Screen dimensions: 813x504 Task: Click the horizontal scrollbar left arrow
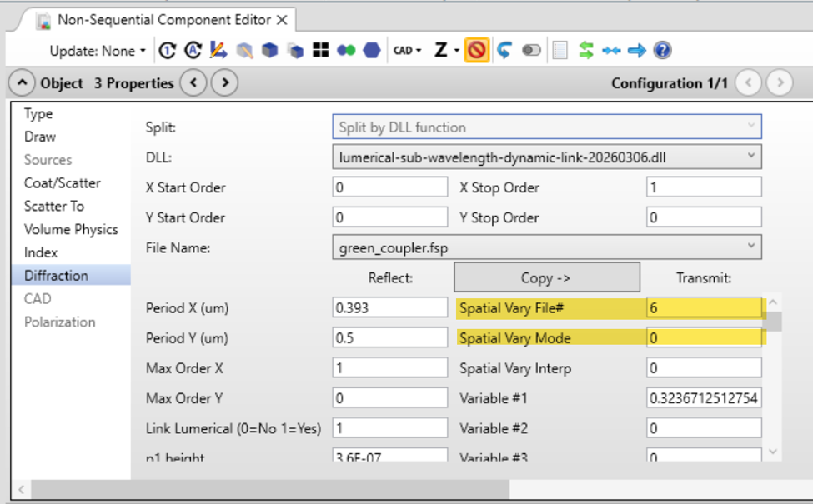[21, 489]
